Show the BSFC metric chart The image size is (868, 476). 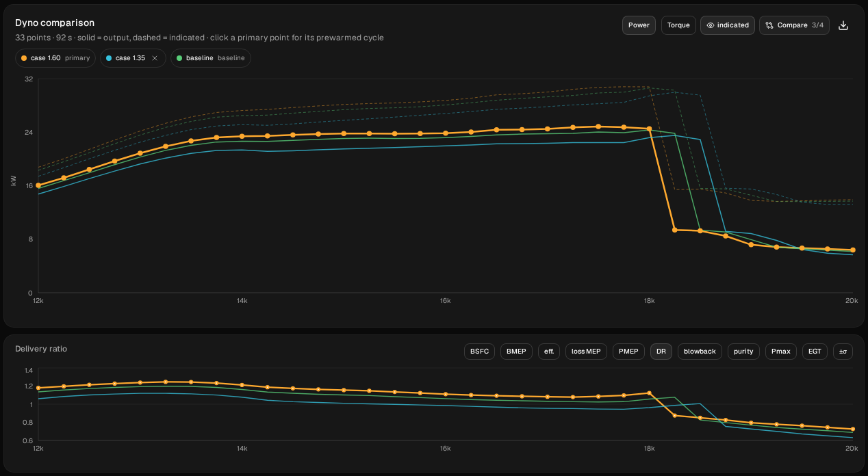pyautogui.click(x=479, y=352)
